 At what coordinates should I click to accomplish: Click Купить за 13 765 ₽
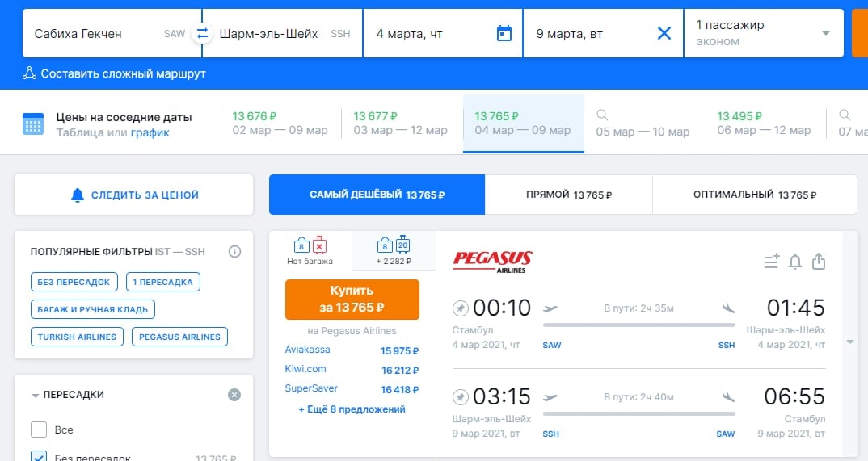[x=352, y=299]
